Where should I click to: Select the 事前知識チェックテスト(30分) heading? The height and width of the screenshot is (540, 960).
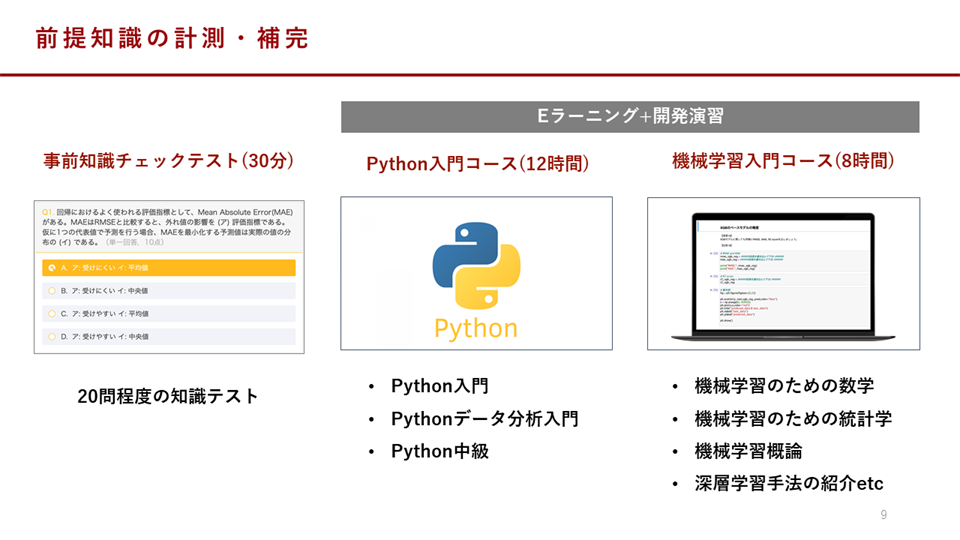tap(169, 162)
